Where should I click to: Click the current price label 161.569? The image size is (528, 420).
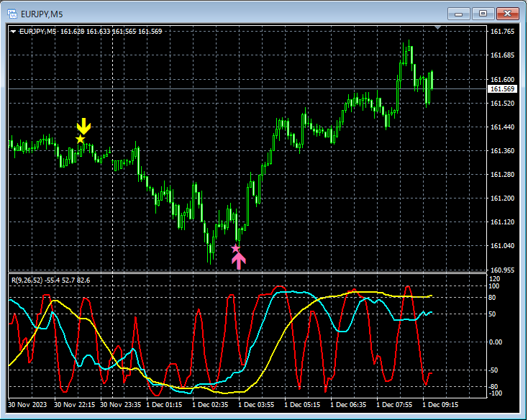(x=502, y=89)
